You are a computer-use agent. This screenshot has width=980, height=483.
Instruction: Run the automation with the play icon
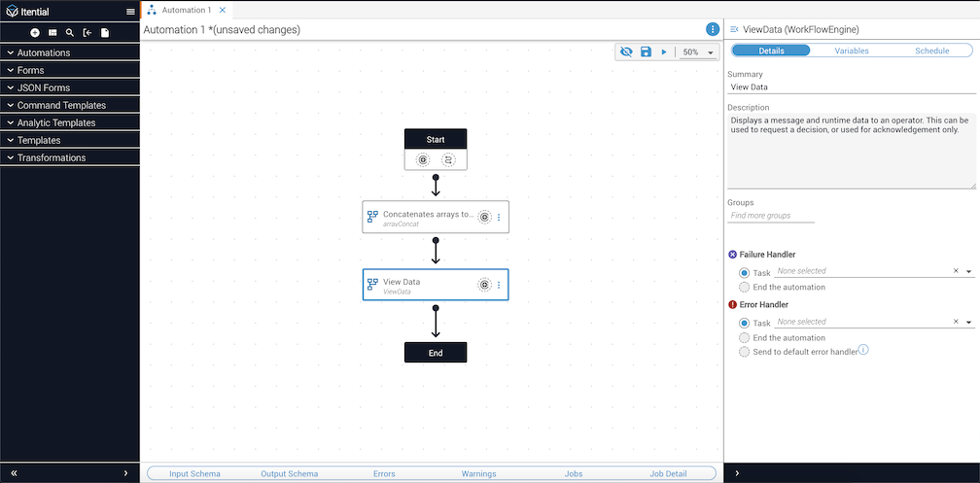664,52
